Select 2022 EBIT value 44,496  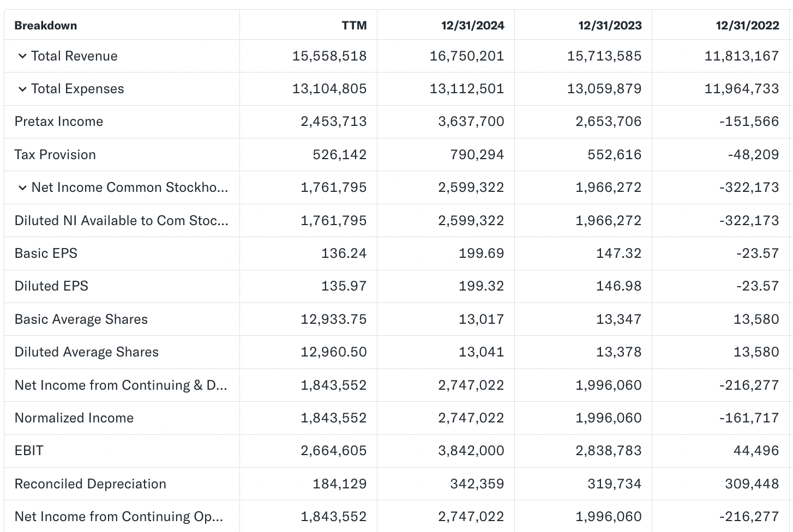pyautogui.click(x=756, y=451)
